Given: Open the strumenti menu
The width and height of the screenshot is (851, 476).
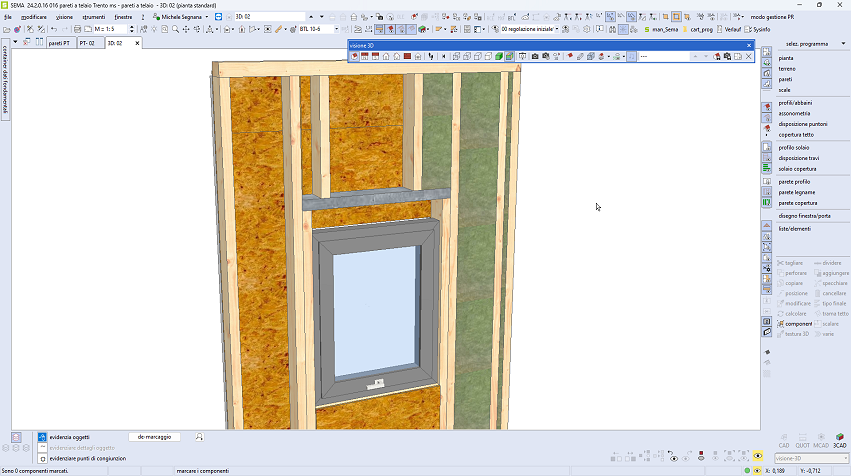Looking at the screenshot, I should (x=94, y=17).
